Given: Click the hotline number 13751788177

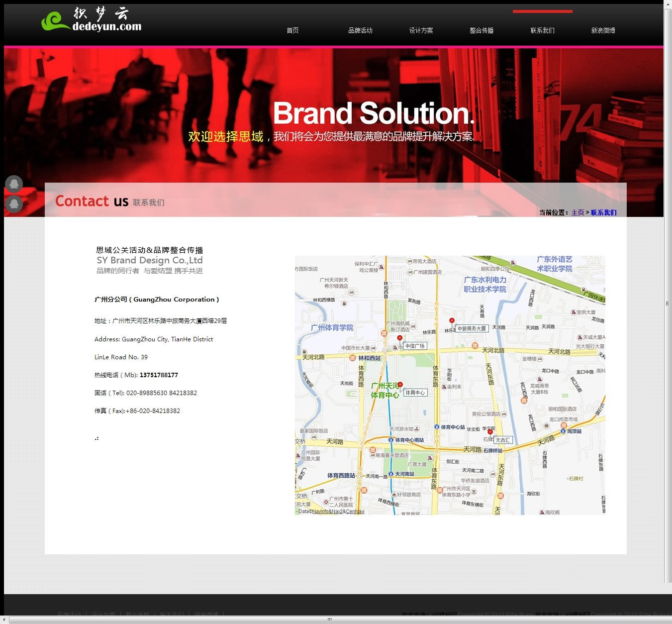Looking at the screenshot, I should pyautogui.click(x=159, y=375).
